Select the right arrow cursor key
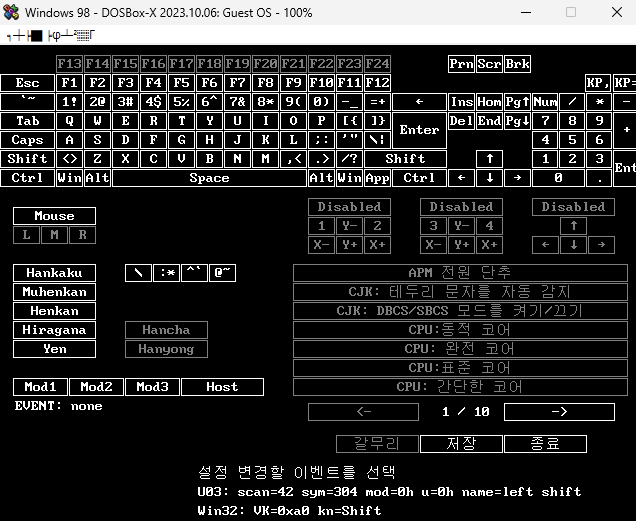Viewport: 636px width, 521px height. pyautogui.click(x=517, y=178)
